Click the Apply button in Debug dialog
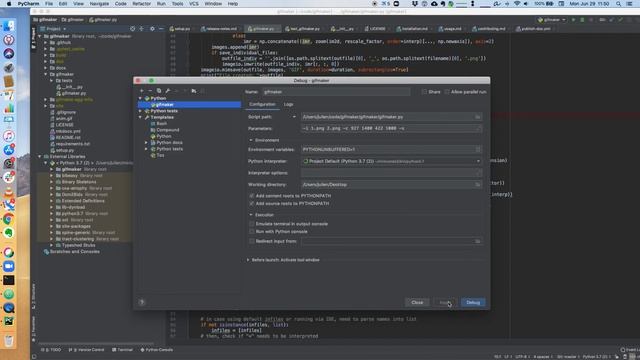 [445, 302]
